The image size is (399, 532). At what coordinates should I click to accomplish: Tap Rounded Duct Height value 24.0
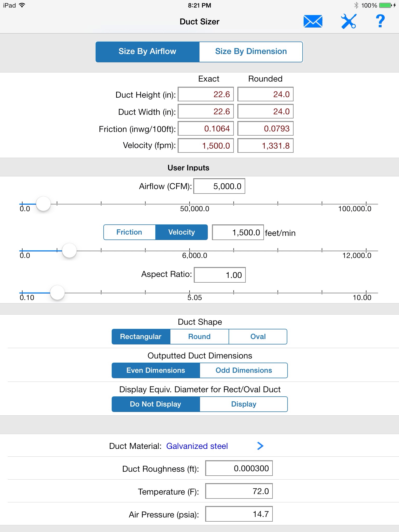[265, 94]
